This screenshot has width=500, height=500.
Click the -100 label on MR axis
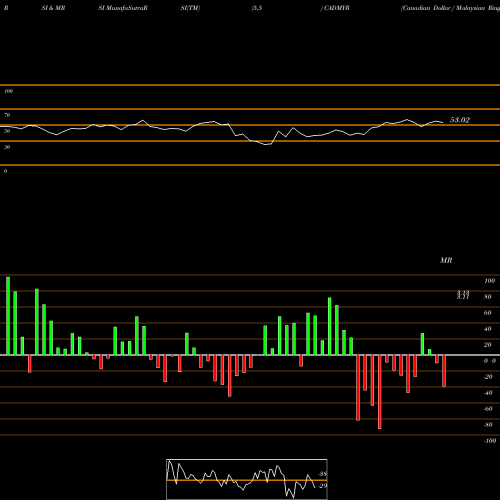pyautogui.click(x=490, y=441)
